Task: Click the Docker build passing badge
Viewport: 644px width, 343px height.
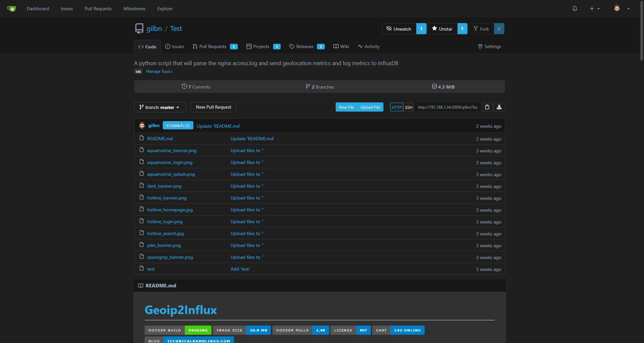Action: 178,330
